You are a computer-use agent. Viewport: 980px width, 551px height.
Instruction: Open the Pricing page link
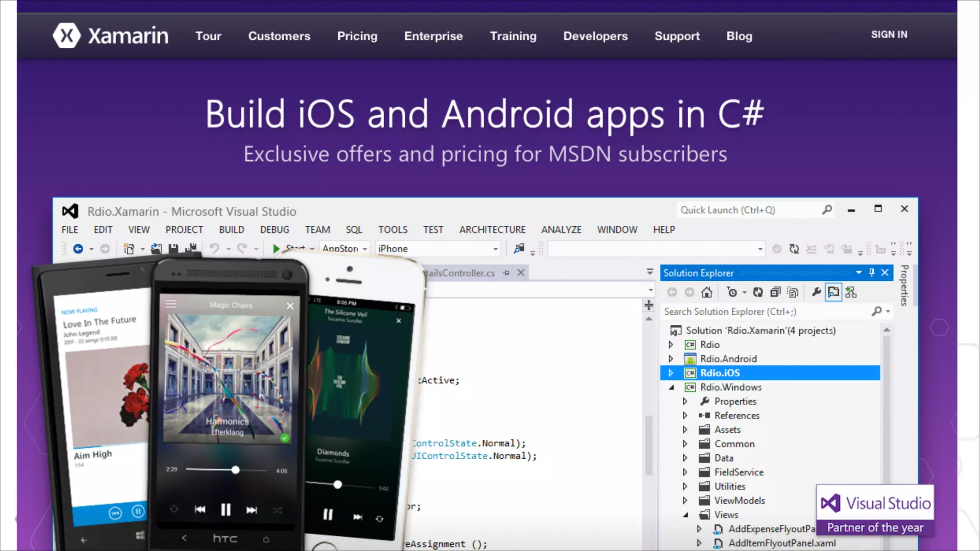tap(357, 36)
